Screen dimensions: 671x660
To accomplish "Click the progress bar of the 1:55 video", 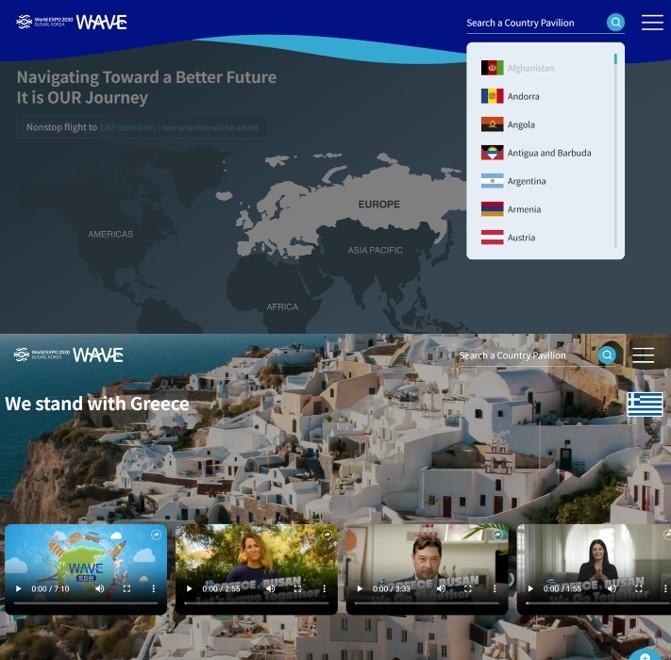I will [x=598, y=603].
